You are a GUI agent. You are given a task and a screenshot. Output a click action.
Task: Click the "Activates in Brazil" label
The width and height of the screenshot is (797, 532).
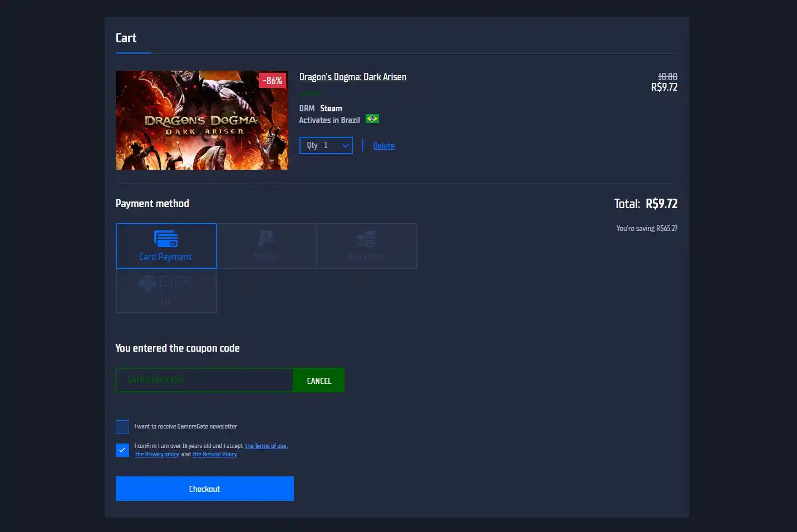329,120
